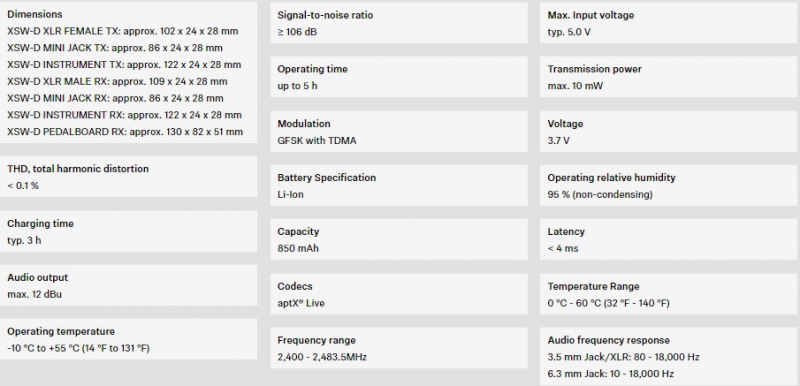This screenshot has height=386, width=800.
Task: Click the Charging time heading
Action: pyautogui.click(x=40, y=223)
